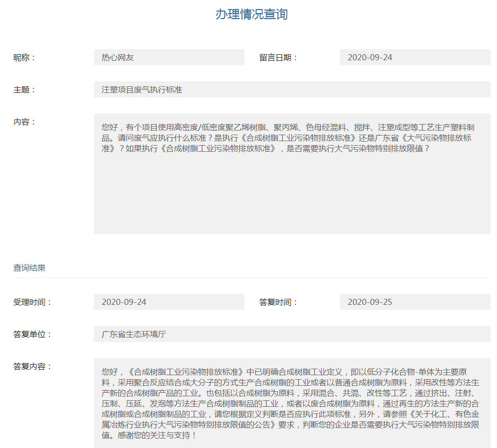Select the 留言日期 field showing 2020-09-24
This screenshot has width=497, height=448.
tap(415, 57)
